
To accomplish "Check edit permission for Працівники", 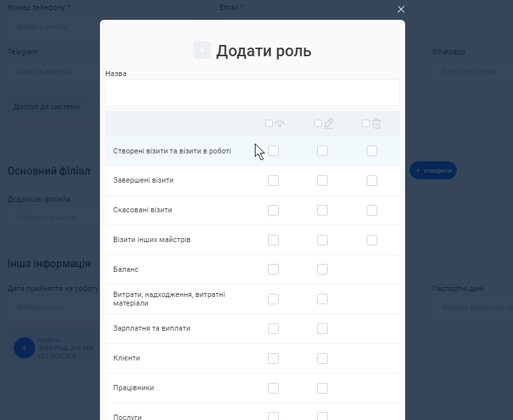I will click(322, 388).
